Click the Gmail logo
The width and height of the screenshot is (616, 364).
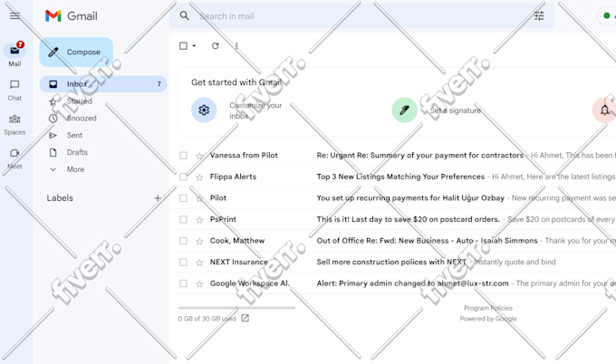(71, 16)
